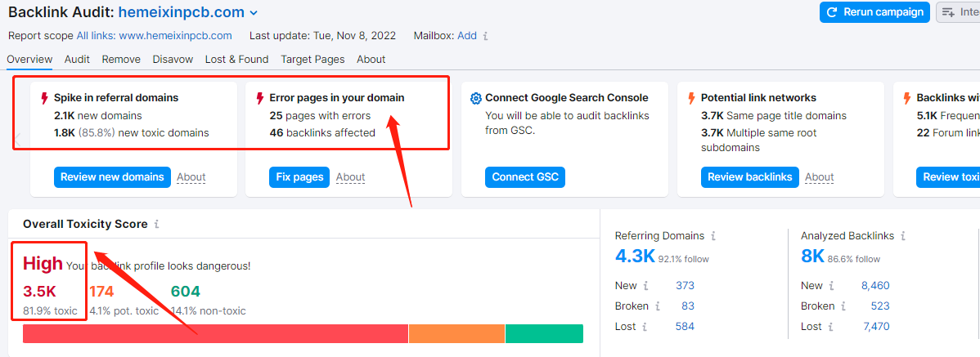Click About link beside Review new domains

(191, 177)
